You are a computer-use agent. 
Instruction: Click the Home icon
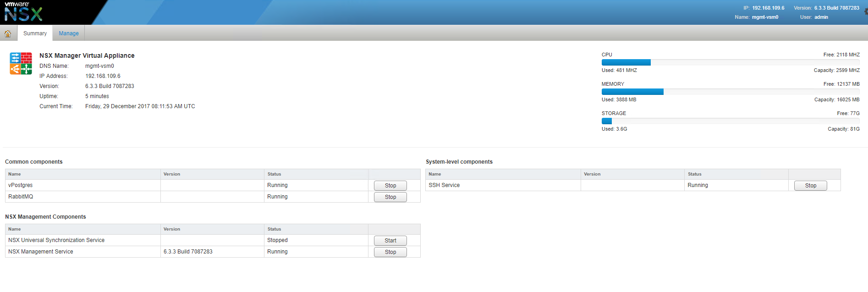[8, 33]
